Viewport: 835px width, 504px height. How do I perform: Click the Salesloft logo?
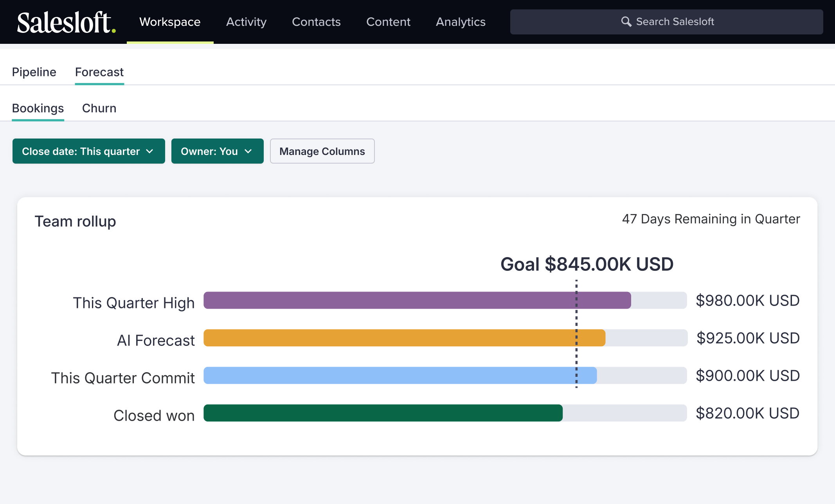(66, 22)
